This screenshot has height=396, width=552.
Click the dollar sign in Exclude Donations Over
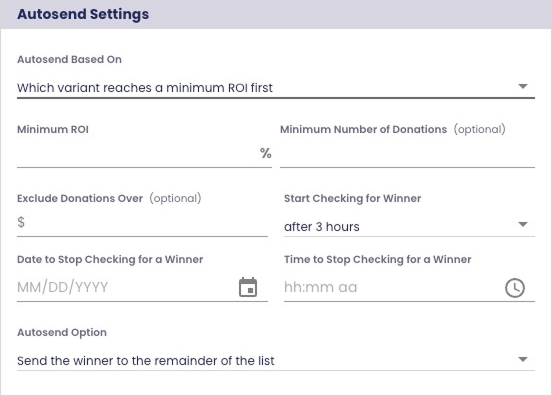pyautogui.click(x=21, y=222)
